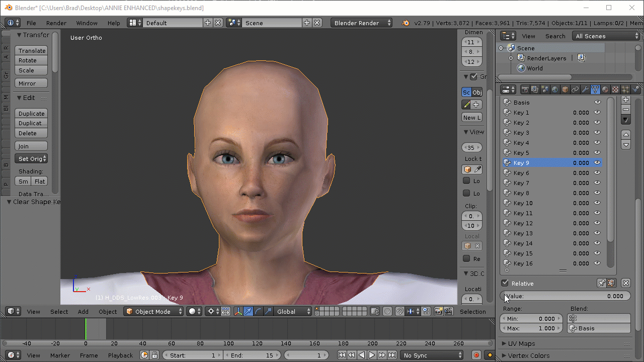Viewport: 644px width, 362px height.
Task: Open the Material properties tab
Action: 605,89
